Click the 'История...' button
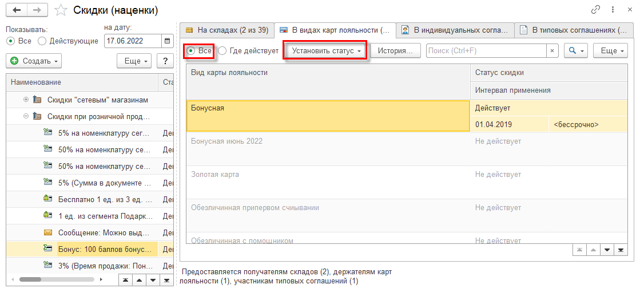The height and width of the screenshot is (292, 644). pos(395,51)
